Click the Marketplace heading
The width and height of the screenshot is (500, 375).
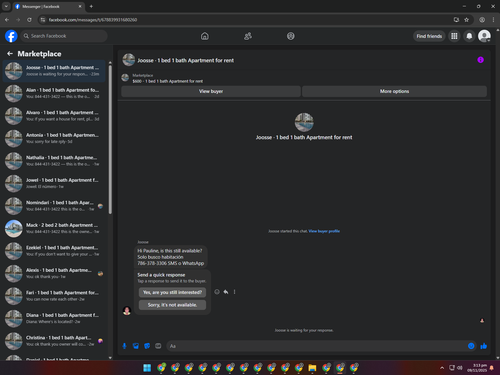click(39, 54)
